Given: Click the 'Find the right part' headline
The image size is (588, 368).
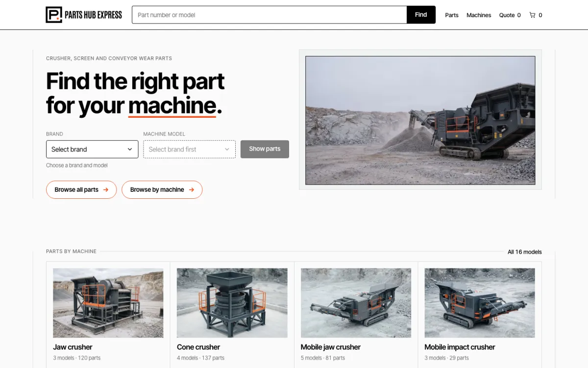Looking at the screenshot, I should 135,81.
